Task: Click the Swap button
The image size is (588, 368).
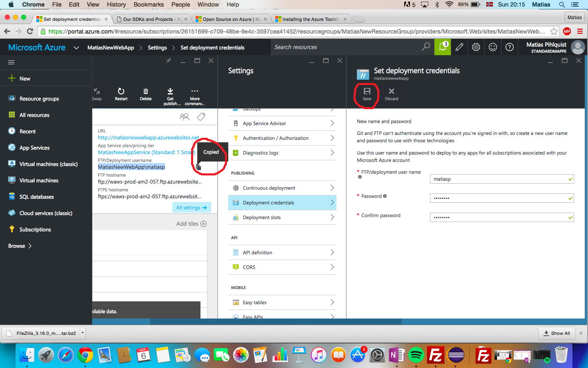Action: [x=97, y=94]
